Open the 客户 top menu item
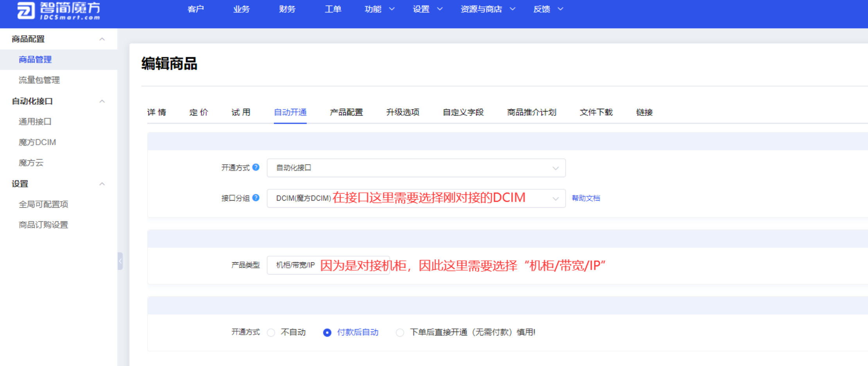 point(195,9)
